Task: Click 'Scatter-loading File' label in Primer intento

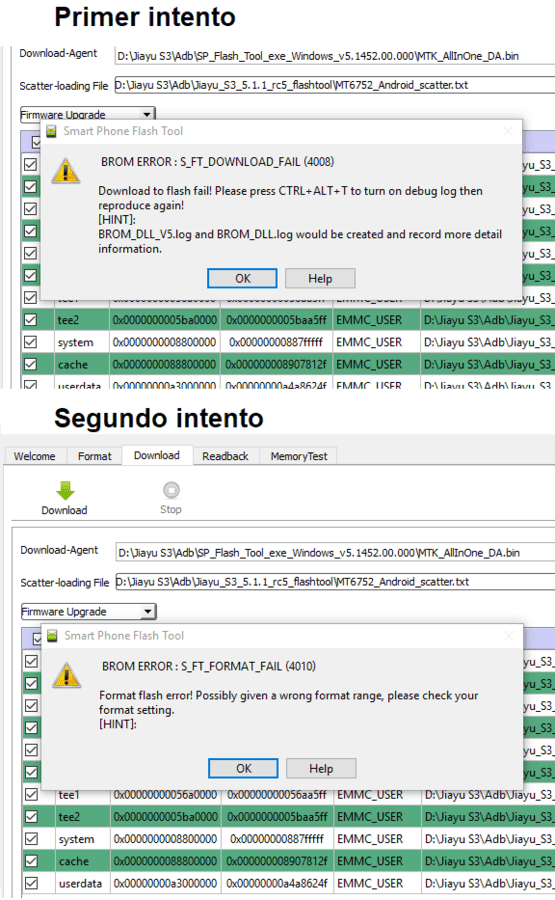Action: [x=64, y=86]
